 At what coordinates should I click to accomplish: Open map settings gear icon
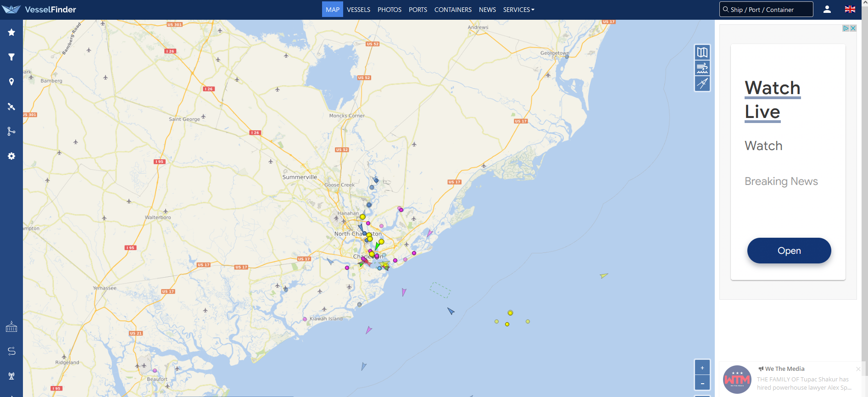coord(11,156)
